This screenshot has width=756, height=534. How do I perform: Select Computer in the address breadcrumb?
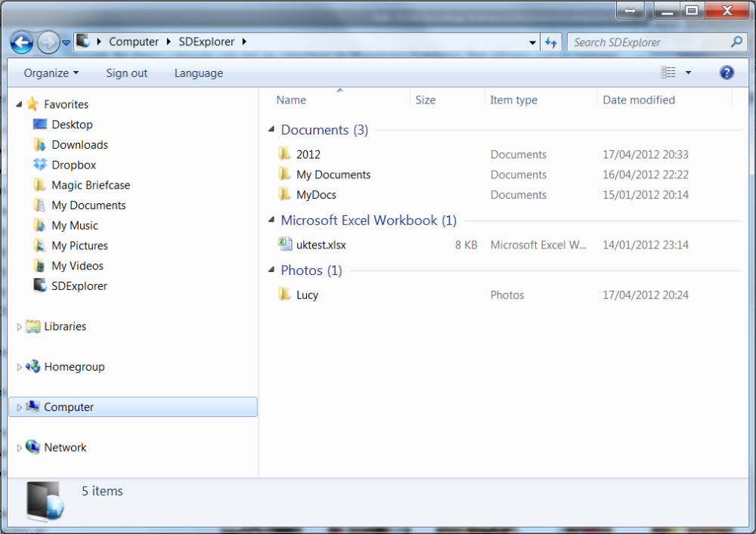click(134, 42)
